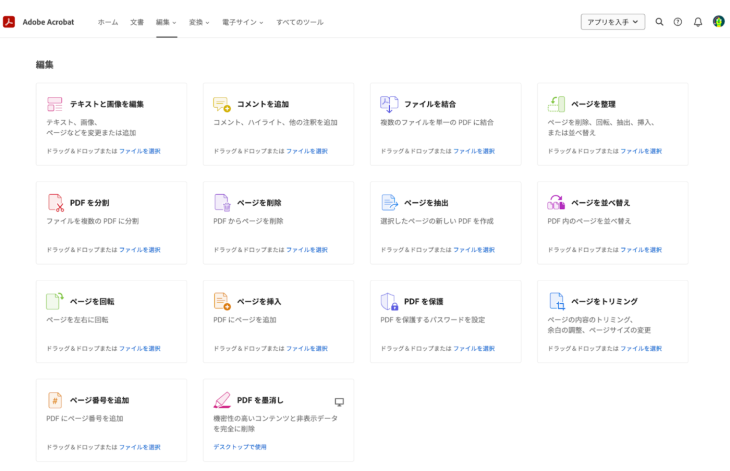
Task: Switch to すべてのツール tab
Action: pos(299,22)
